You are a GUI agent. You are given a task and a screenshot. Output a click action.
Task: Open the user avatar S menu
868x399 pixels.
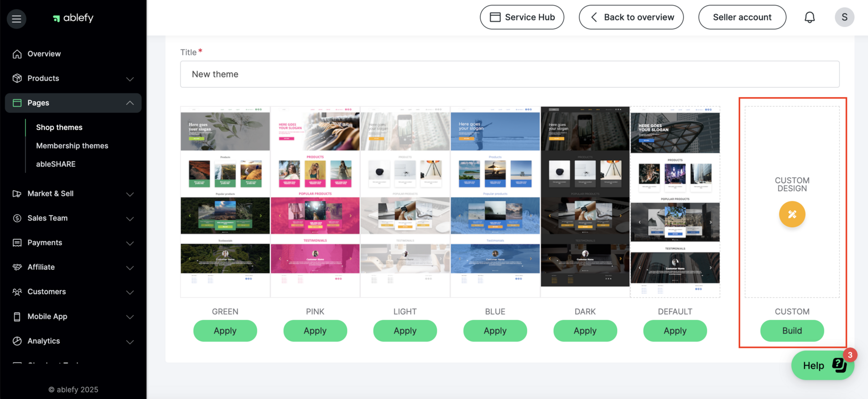tap(844, 17)
